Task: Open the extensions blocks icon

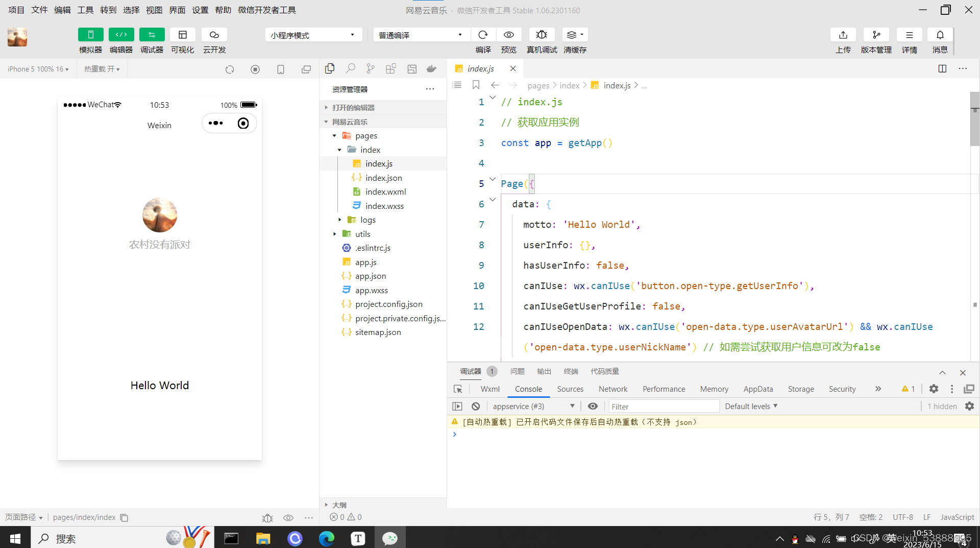Action: pyautogui.click(x=391, y=68)
